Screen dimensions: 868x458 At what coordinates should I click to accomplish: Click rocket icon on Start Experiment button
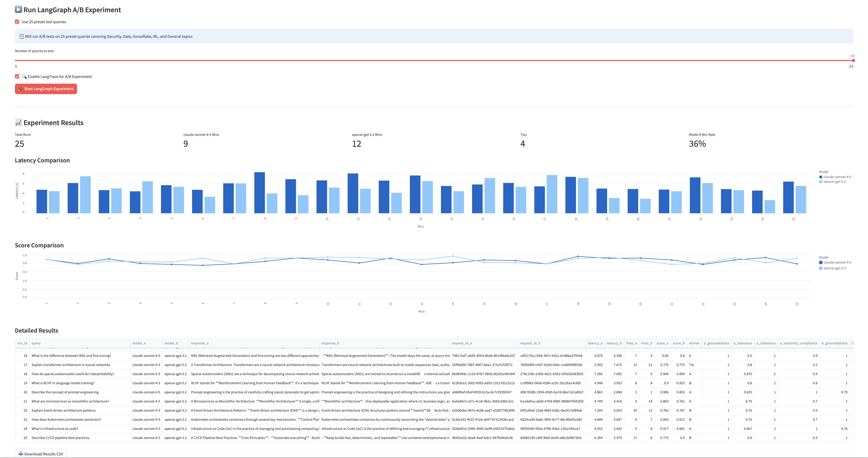coord(21,89)
